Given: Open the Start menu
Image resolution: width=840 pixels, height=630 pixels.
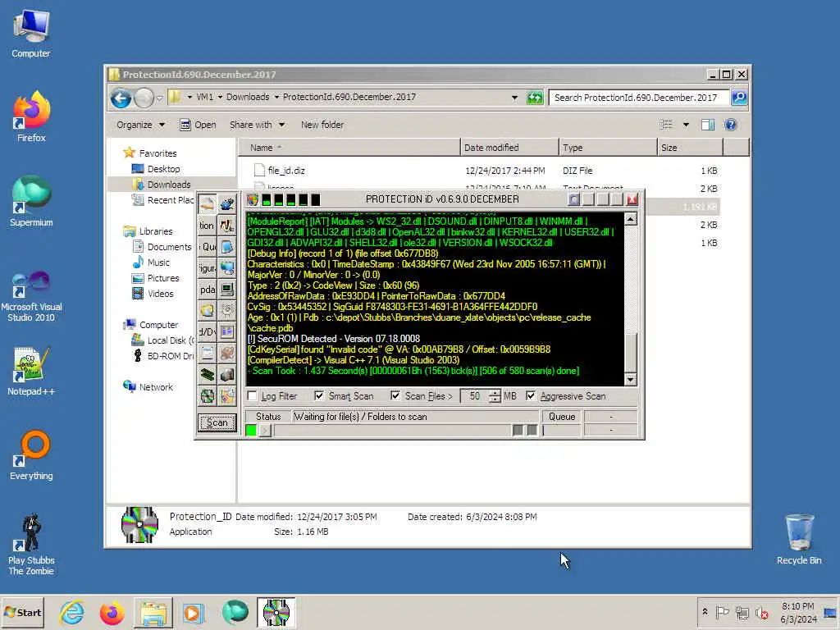Looking at the screenshot, I should pos(22,613).
